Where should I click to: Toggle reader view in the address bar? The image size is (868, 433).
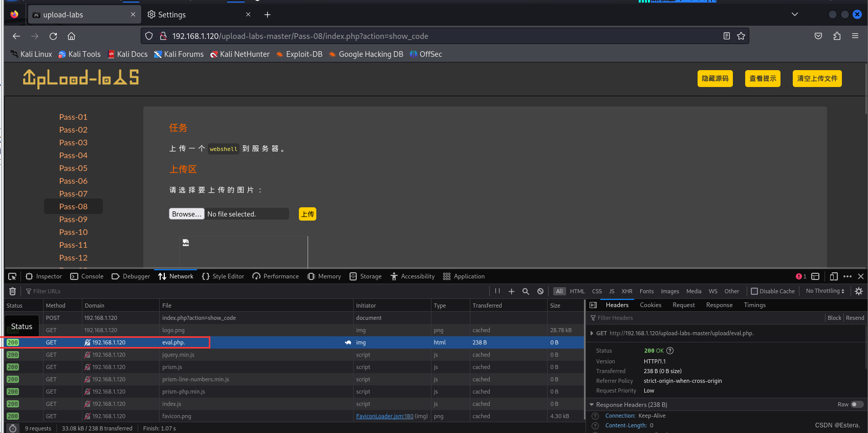727,36
